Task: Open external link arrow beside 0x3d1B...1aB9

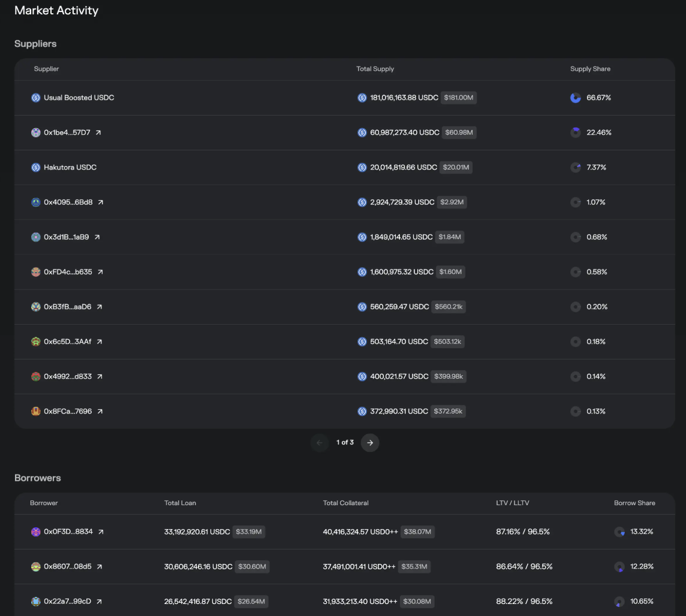Action: coord(97,237)
